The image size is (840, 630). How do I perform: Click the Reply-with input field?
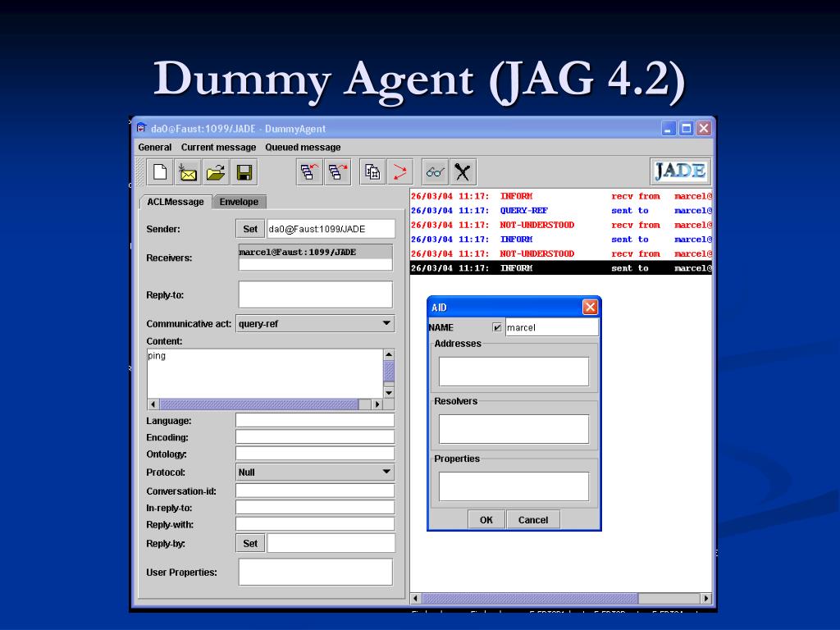point(315,523)
